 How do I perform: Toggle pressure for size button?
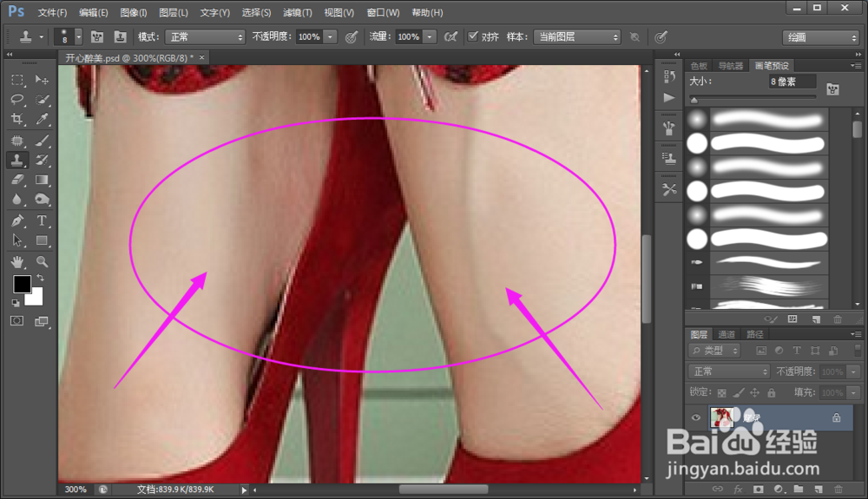pyautogui.click(x=661, y=37)
